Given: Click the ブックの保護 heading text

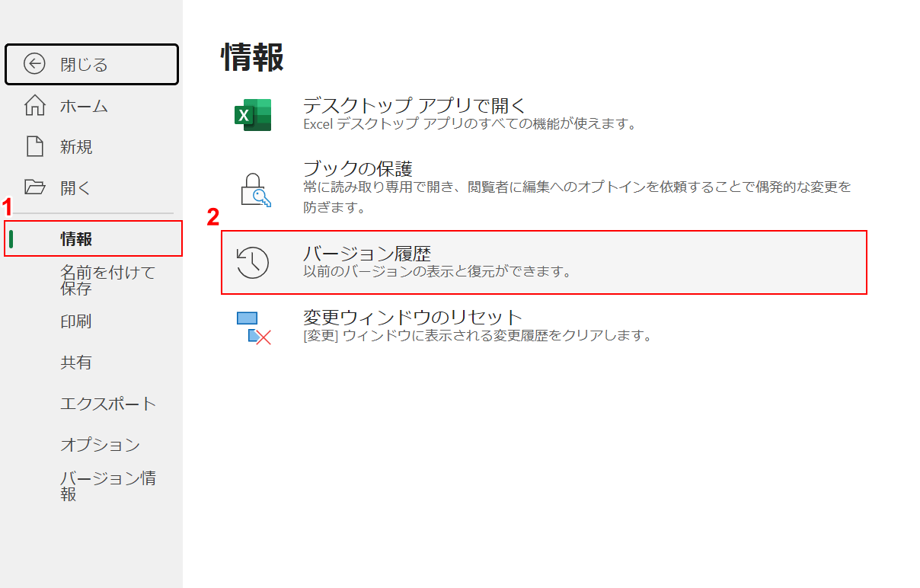Looking at the screenshot, I should 357,168.
